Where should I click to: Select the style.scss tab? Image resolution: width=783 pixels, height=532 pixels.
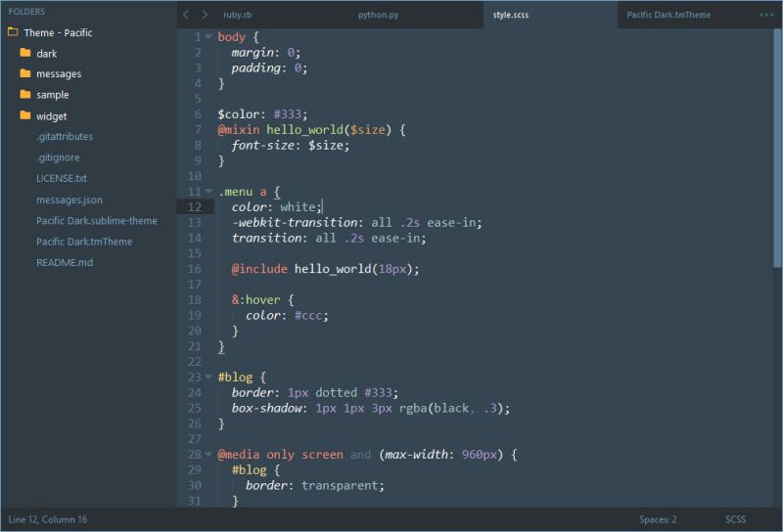point(511,15)
